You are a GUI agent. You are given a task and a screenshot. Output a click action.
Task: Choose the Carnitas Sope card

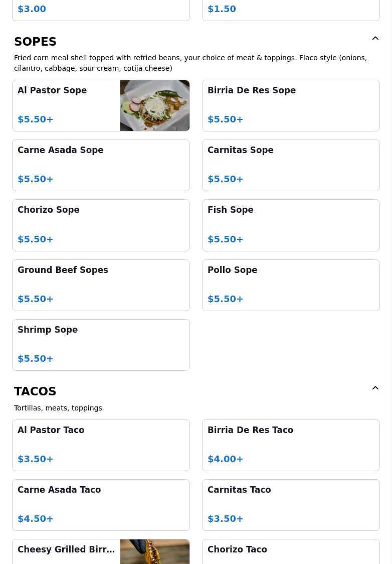(x=291, y=165)
